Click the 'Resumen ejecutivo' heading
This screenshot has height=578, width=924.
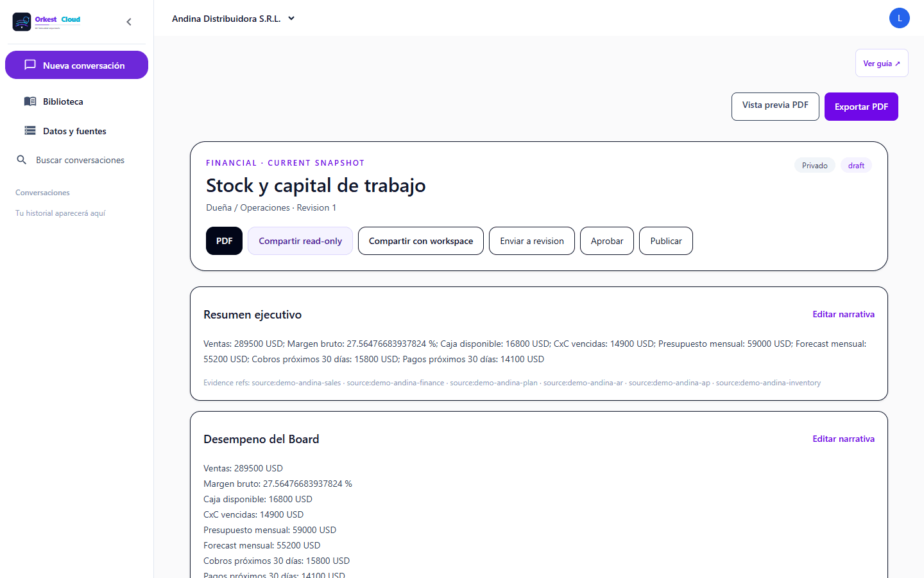252,315
